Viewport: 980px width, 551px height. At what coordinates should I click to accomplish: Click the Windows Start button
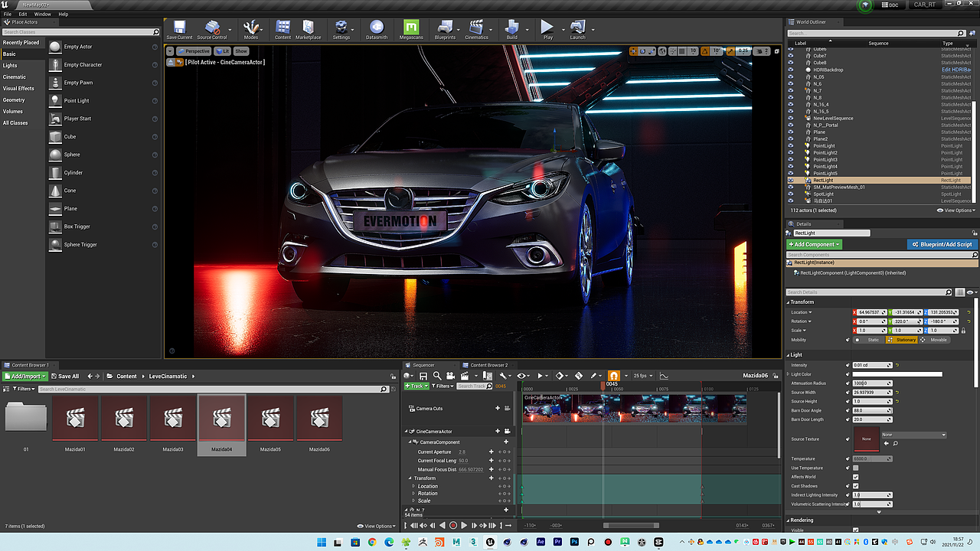coord(322,542)
